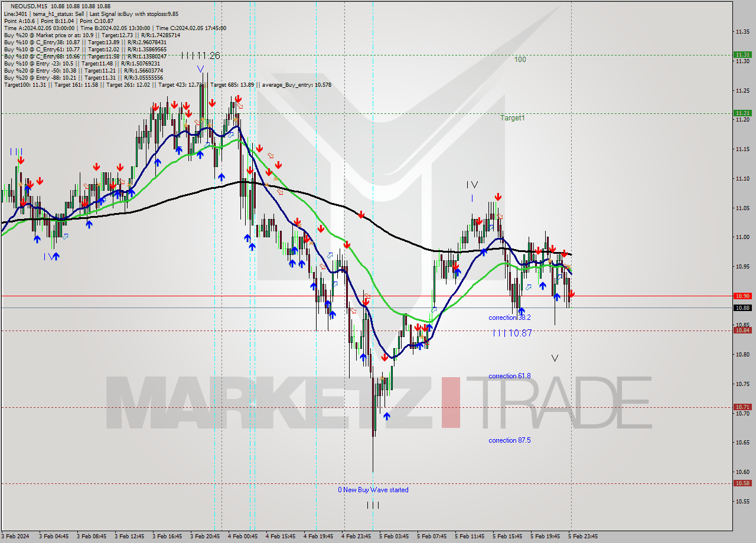Select the green 11.31 price tag
Viewport: 756px width, 543px height.
coord(742,54)
